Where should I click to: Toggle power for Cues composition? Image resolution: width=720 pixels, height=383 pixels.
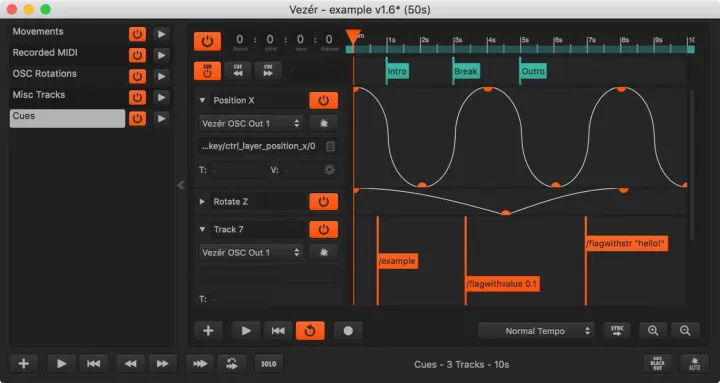[x=137, y=118]
